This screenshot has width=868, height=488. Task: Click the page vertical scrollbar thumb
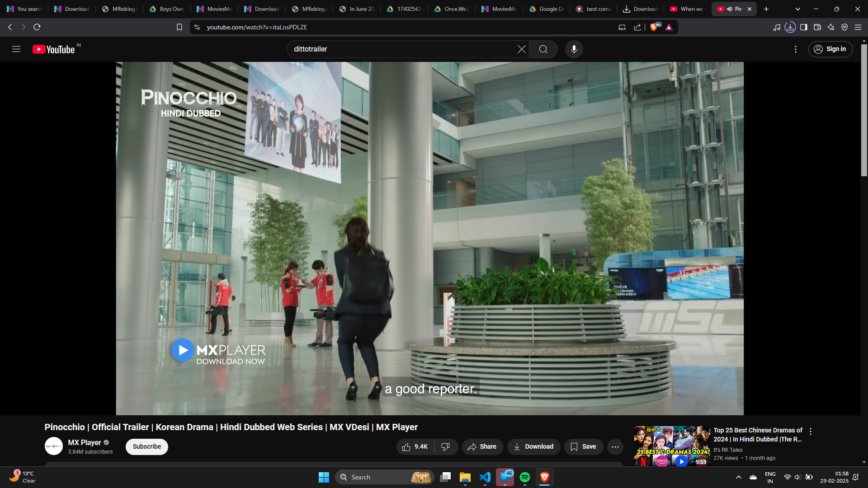(864, 110)
